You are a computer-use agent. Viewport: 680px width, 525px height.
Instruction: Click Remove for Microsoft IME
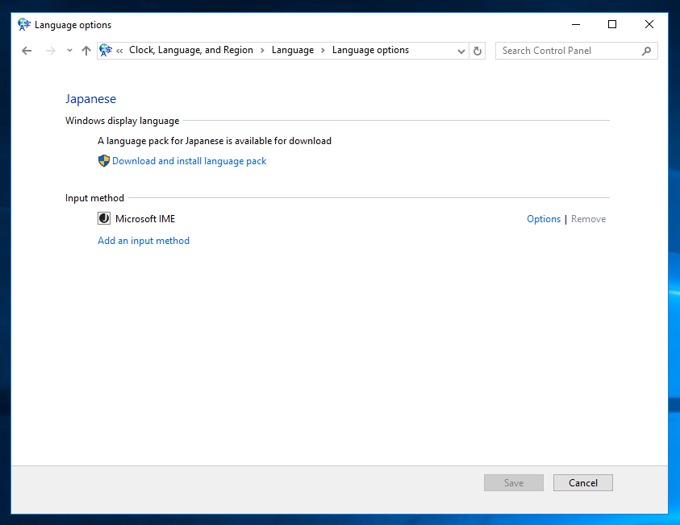pyautogui.click(x=588, y=219)
